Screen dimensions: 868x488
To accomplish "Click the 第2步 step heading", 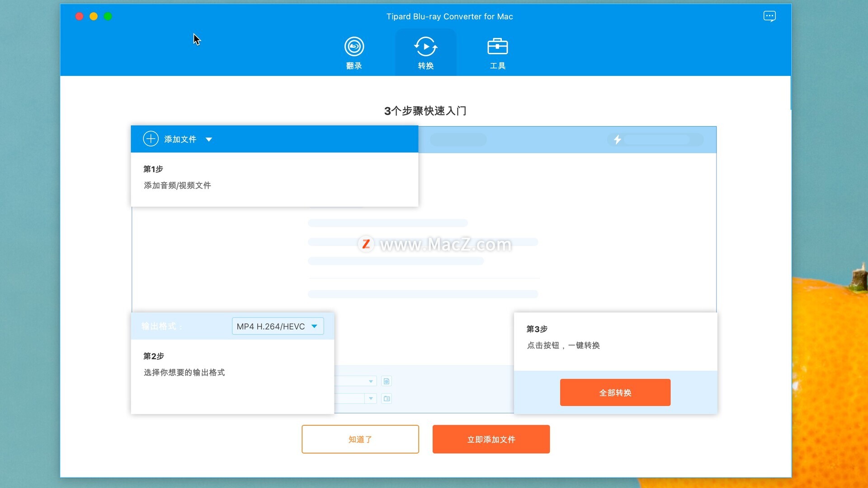I will tap(154, 356).
